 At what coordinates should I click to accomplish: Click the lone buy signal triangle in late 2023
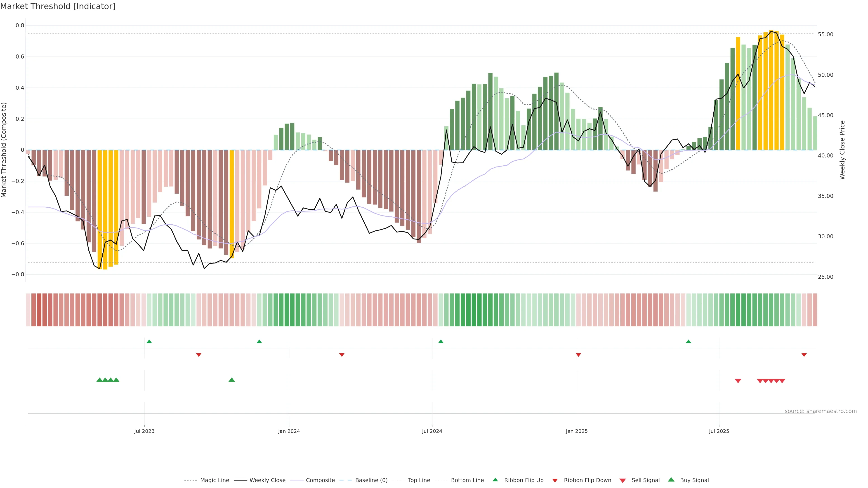coord(232,380)
